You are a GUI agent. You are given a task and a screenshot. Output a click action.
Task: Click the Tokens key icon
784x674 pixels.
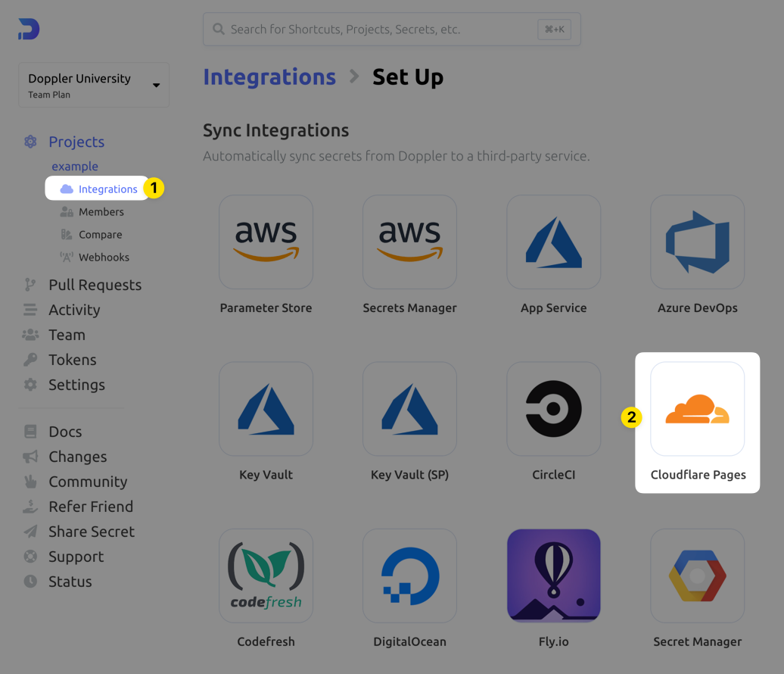point(30,359)
